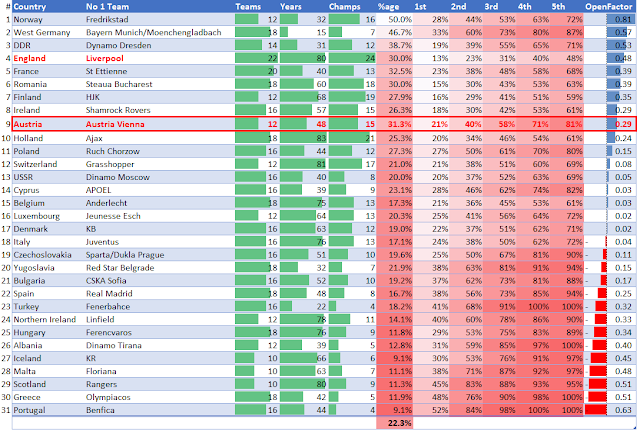The height and width of the screenshot is (433, 640).
Task: Click the Jeunesse Esch cell
Action: point(113,216)
